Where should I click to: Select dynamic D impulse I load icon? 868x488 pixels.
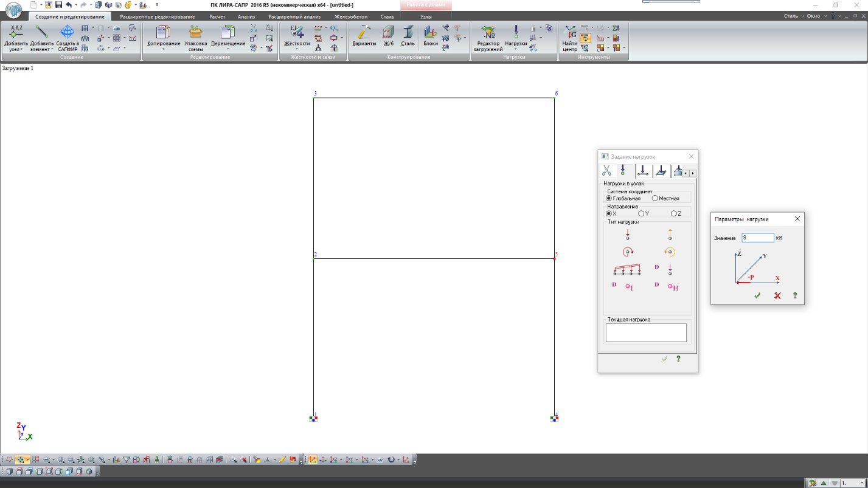tap(623, 286)
